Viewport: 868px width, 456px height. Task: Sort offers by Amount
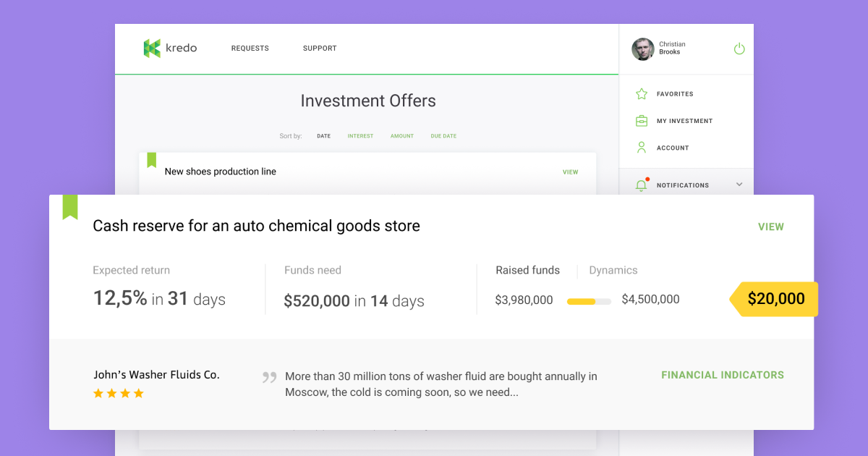pyautogui.click(x=402, y=136)
